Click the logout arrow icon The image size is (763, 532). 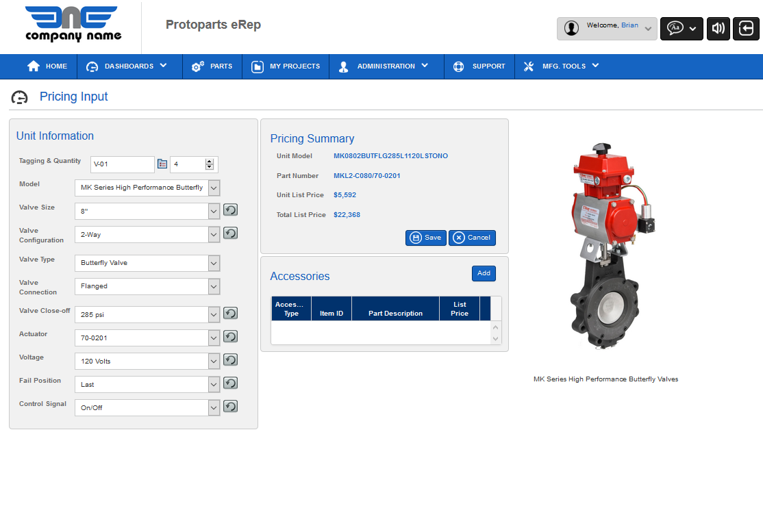745,29
